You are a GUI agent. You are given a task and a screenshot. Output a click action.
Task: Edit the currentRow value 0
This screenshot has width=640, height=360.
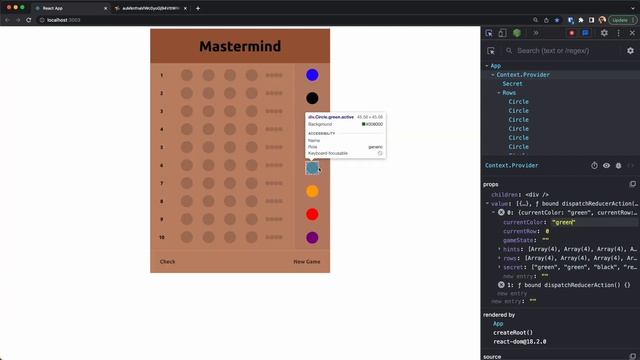point(547,231)
